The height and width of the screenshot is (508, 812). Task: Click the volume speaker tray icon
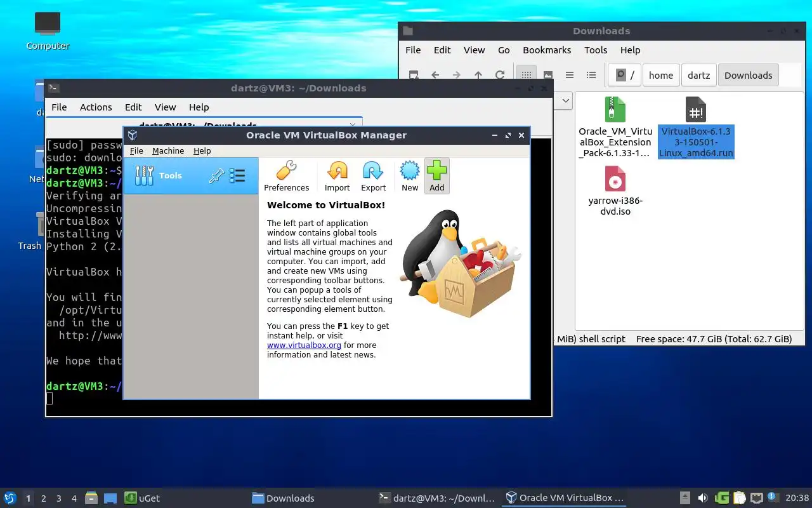pos(702,498)
